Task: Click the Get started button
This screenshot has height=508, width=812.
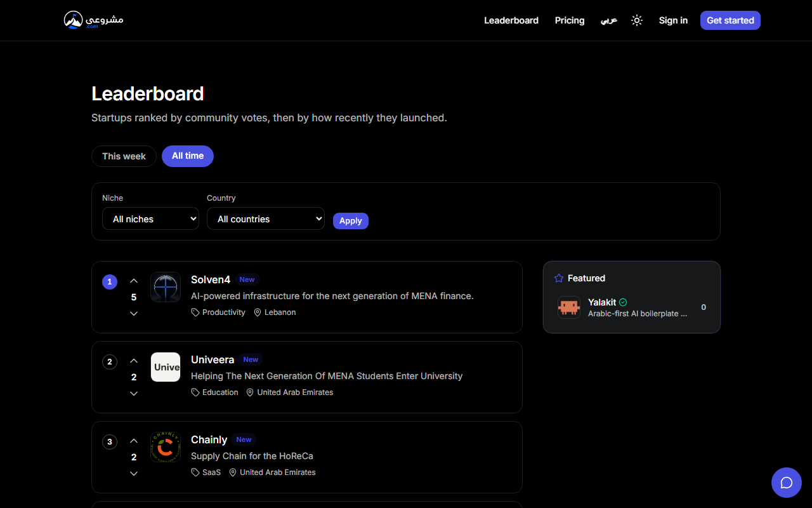Action: coord(730,20)
